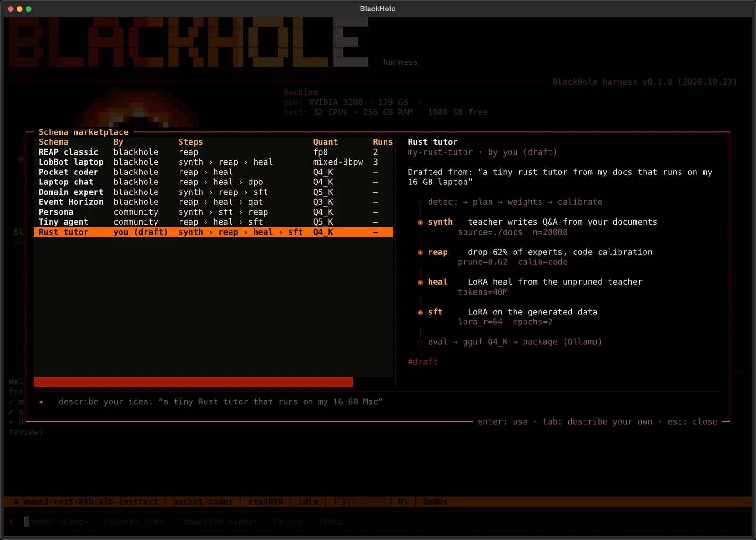Click the tokens=40M parameter
This screenshot has width=756, height=540.
[482, 292]
